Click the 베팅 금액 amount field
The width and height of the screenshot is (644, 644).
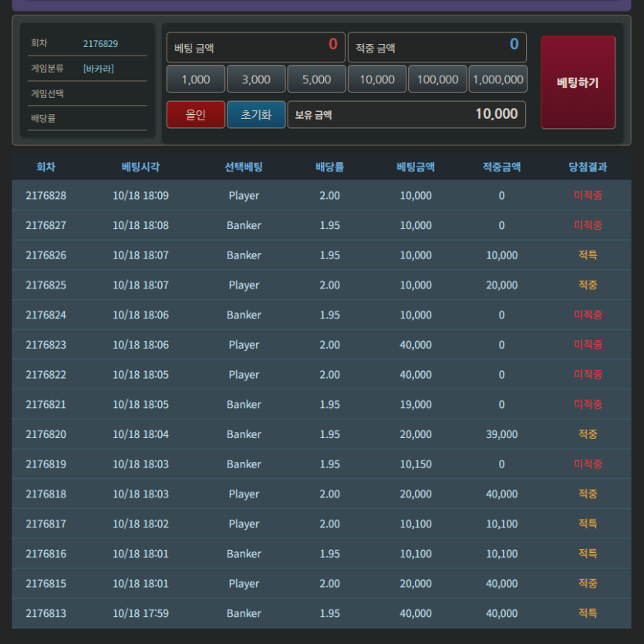[x=256, y=47]
